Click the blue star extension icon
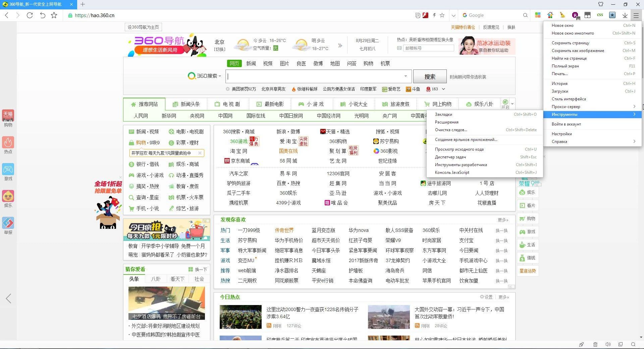 (x=612, y=15)
